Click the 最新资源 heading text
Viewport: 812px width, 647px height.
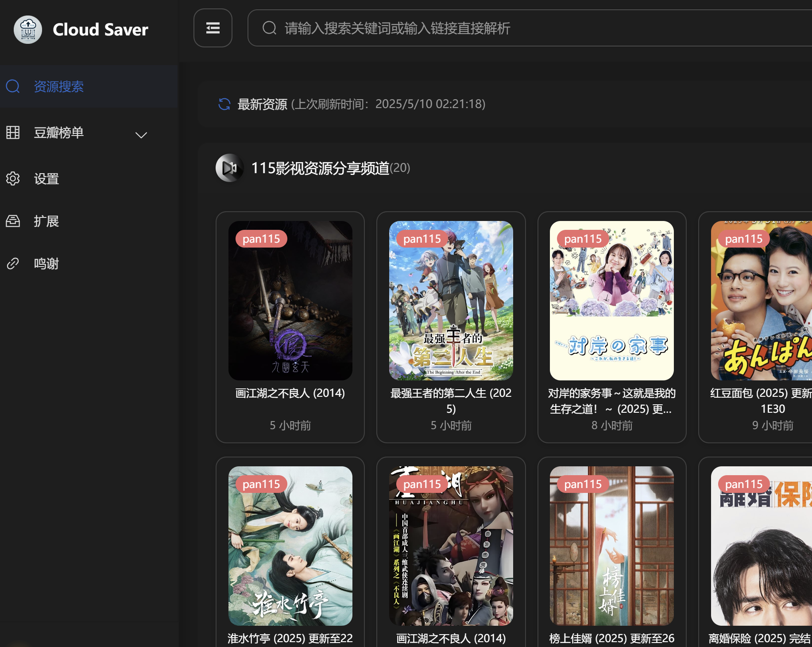pyautogui.click(x=262, y=104)
